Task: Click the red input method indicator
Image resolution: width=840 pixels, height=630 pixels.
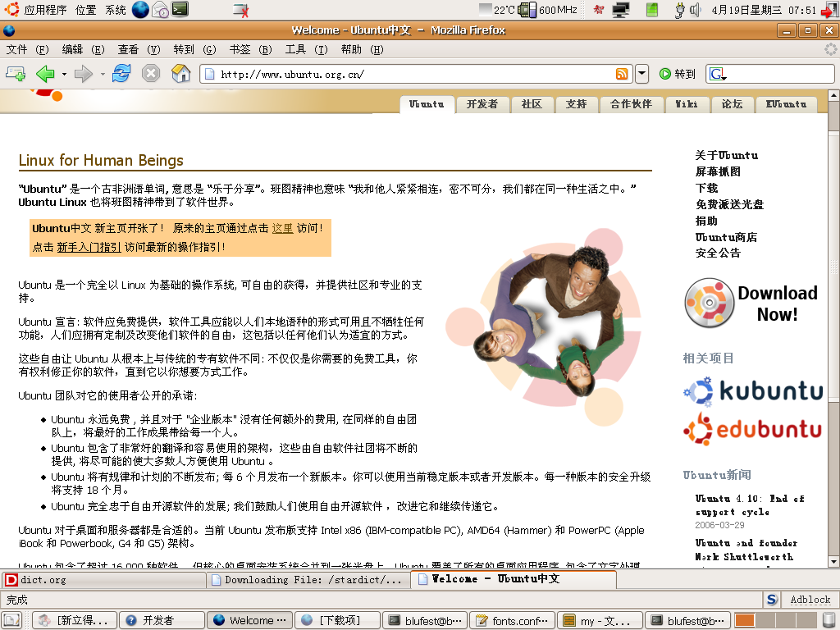Action: click(598, 10)
